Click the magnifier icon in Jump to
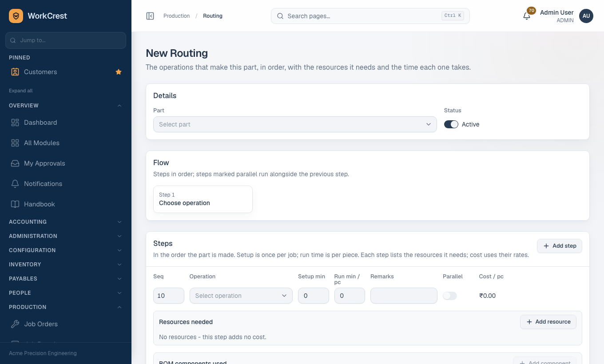The height and width of the screenshot is (364, 604). tap(13, 40)
